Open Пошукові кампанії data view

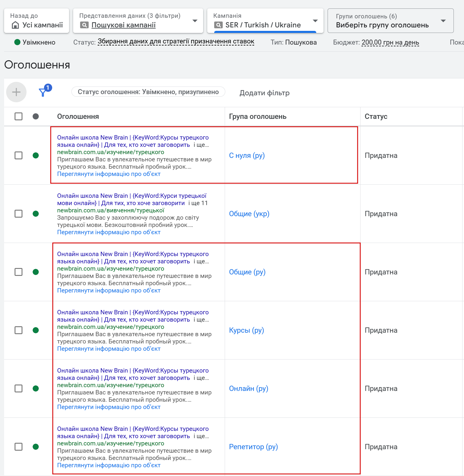tap(124, 25)
